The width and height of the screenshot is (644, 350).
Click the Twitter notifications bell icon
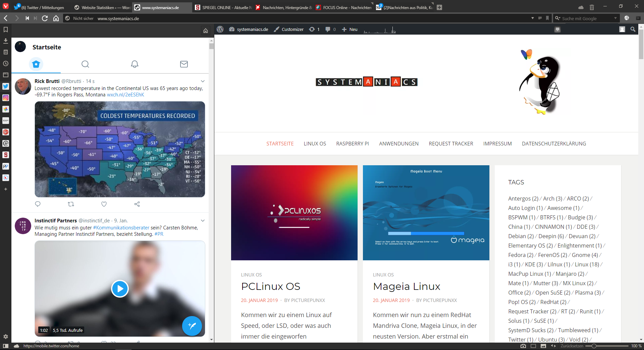pos(135,64)
